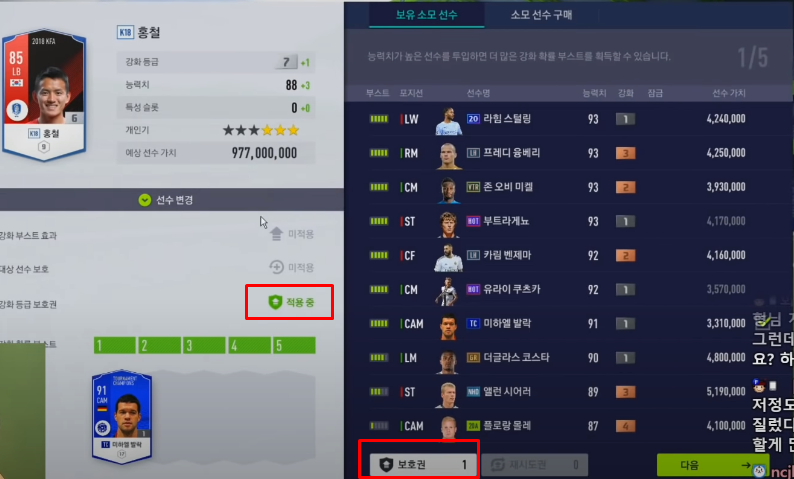Click the 미하엘 발락 card in material slot
Image resolution: width=794 pixels, height=479 pixels.
click(x=122, y=416)
